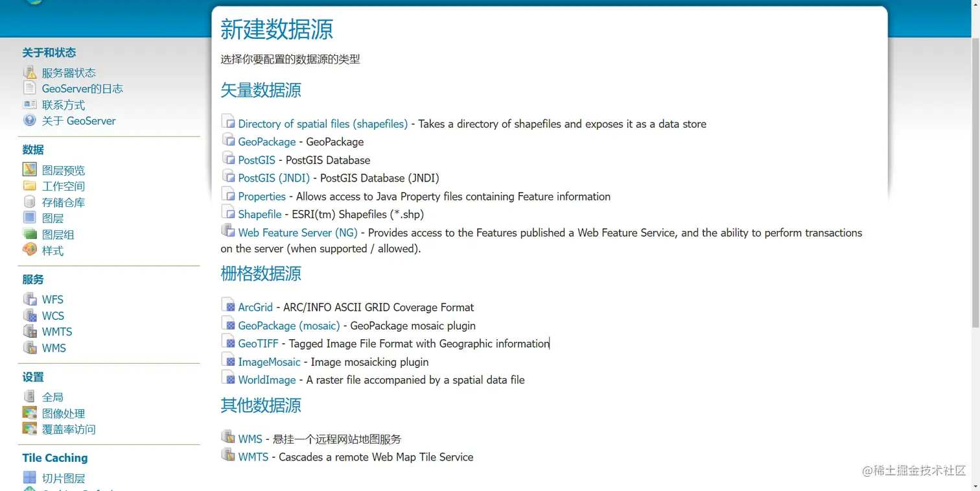Click the WMS service icon in sidebar

pyautogui.click(x=30, y=348)
